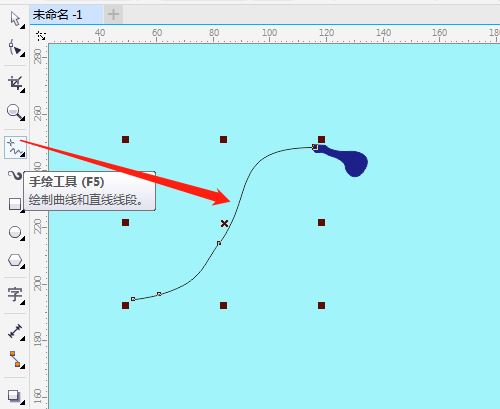Open the Ellipse tool flyout arrow
This screenshot has height=409, width=500.
(22, 238)
